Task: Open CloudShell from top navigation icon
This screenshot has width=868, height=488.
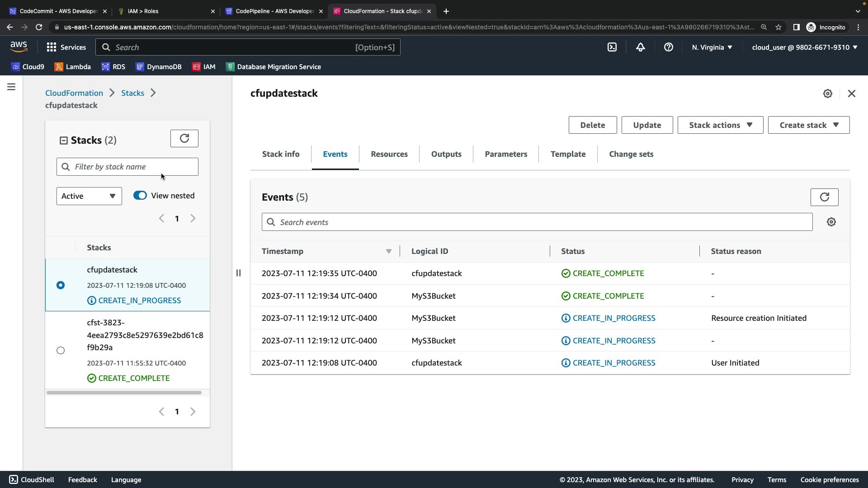Action: point(612,47)
